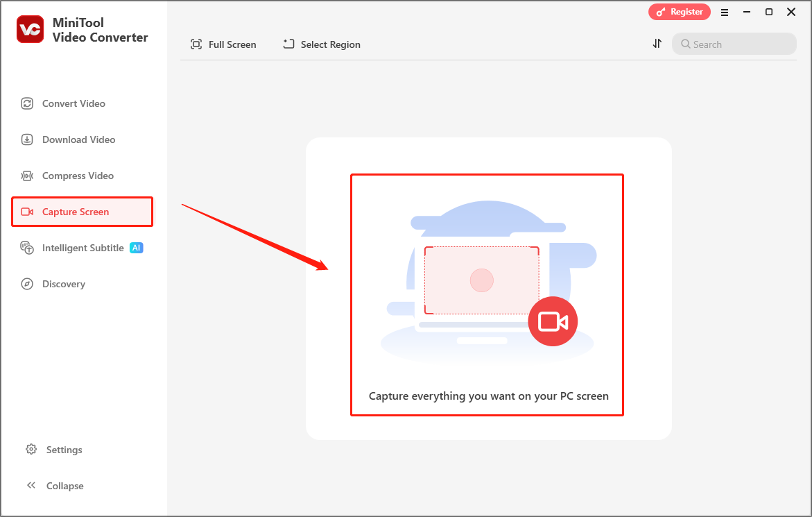Toggle Full Screen capture mode
This screenshot has width=812, height=517.
coord(223,44)
